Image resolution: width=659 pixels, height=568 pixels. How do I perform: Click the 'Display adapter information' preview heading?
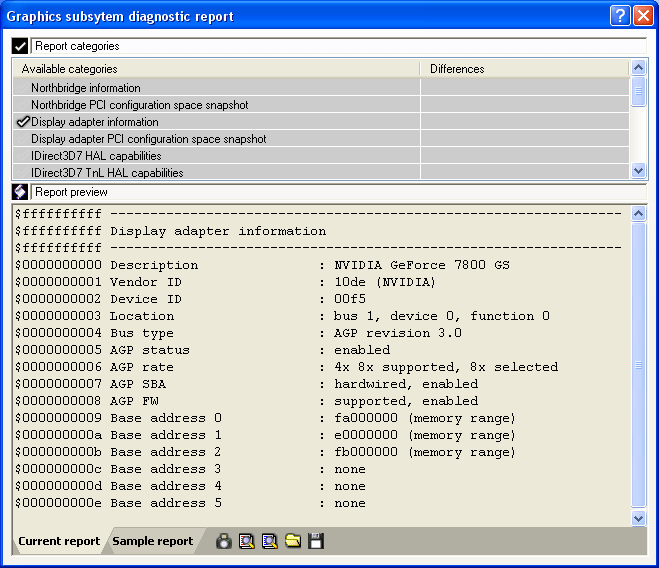218,231
